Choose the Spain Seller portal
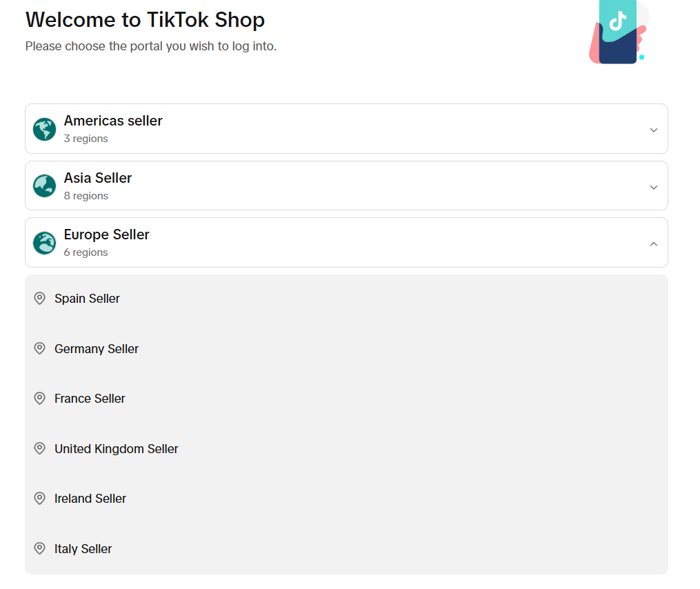The width and height of the screenshot is (700, 589). click(88, 299)
